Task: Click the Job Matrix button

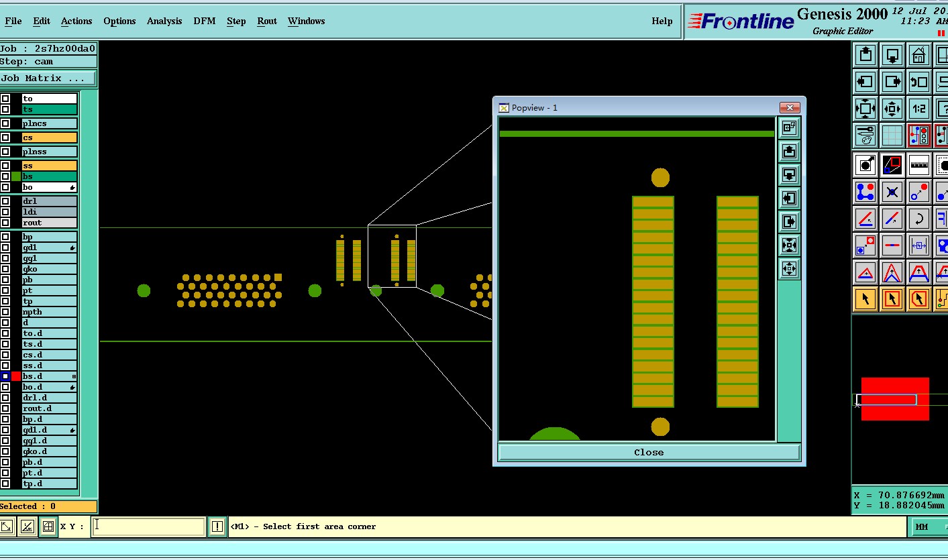Action: click(48, 78)
